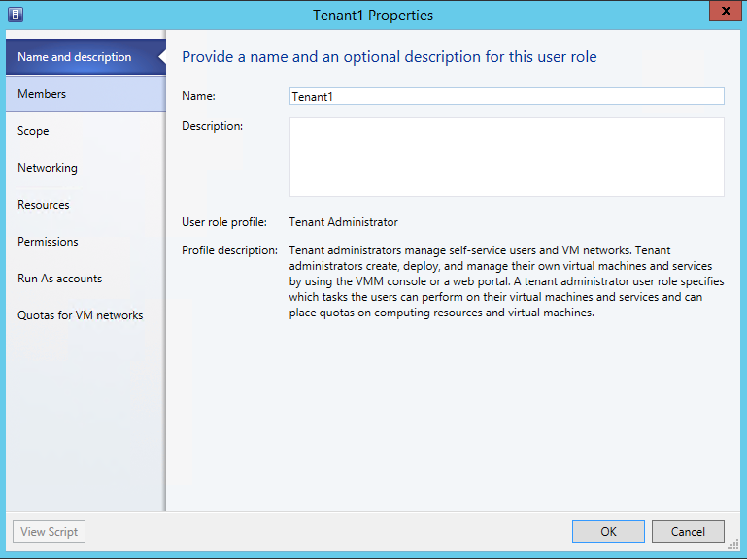
Task: Click Cancel to discard changes
Action: (x=687, y=531)
